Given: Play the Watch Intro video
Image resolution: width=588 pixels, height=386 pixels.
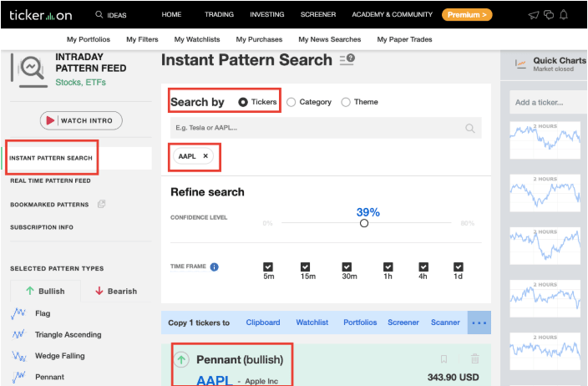Looking at the screenshot, I should pyautogui.click(x=81, y=120).
